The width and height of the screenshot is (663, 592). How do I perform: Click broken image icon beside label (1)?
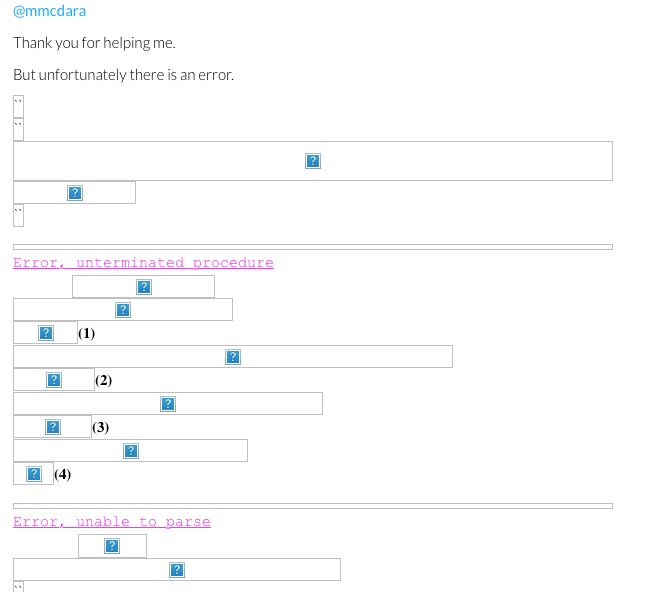click(45, 333)
